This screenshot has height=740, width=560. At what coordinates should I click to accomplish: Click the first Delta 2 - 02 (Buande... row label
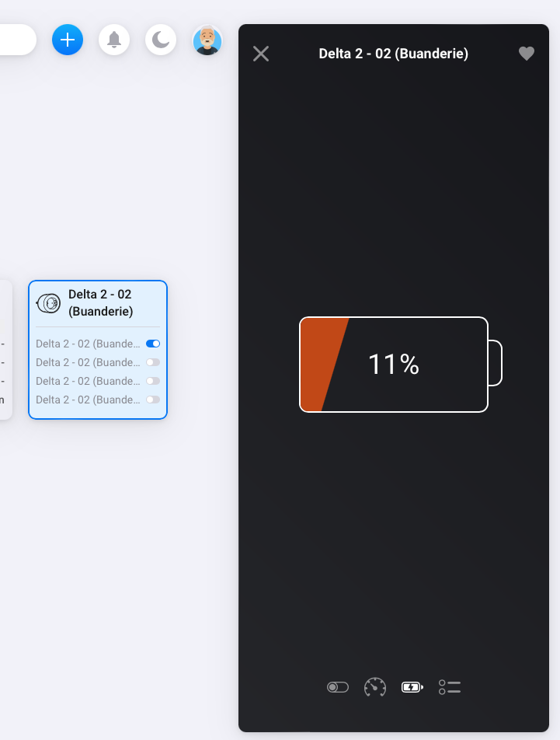click(88, 344)
